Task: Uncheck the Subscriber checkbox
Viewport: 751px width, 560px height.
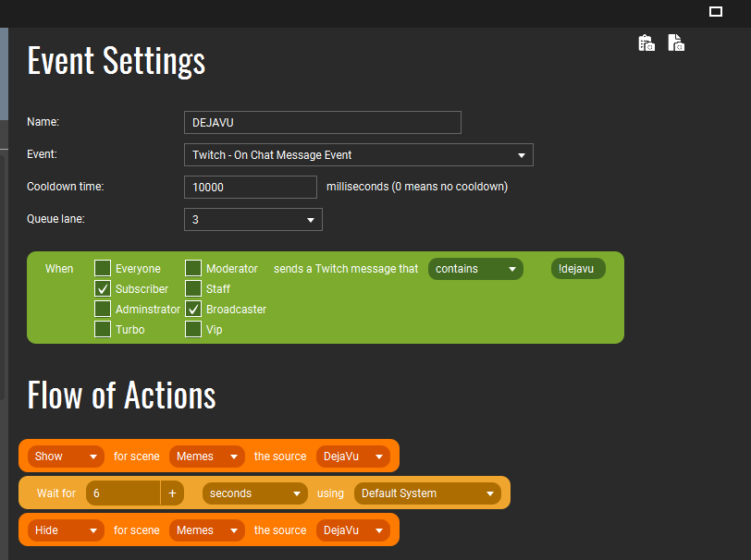Action: tap(103, 289)
